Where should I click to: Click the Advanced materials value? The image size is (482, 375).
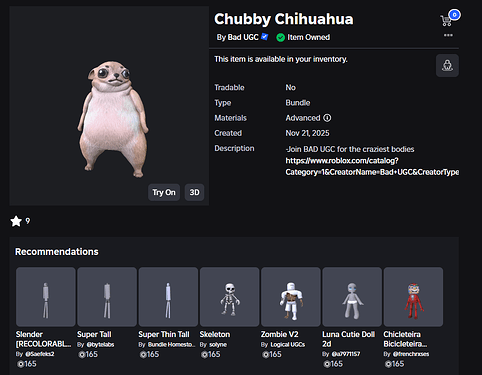[x=303, y=118]
